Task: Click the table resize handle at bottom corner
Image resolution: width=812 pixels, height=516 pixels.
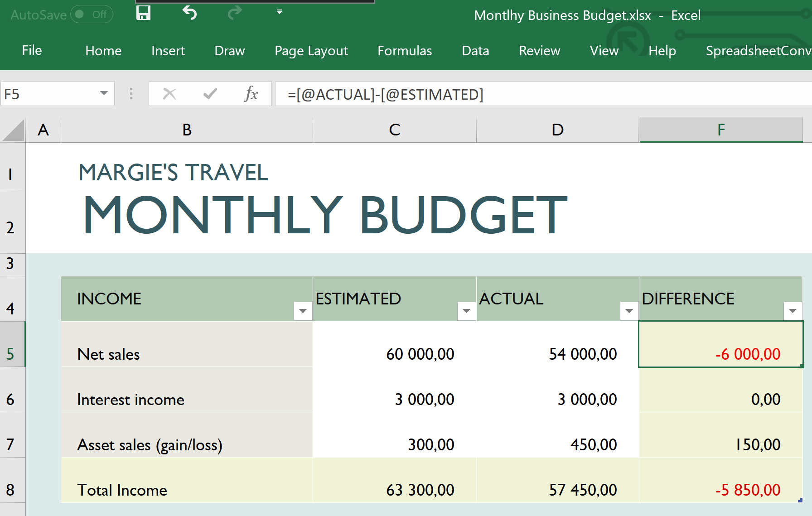Action: (x=800, y=500)
